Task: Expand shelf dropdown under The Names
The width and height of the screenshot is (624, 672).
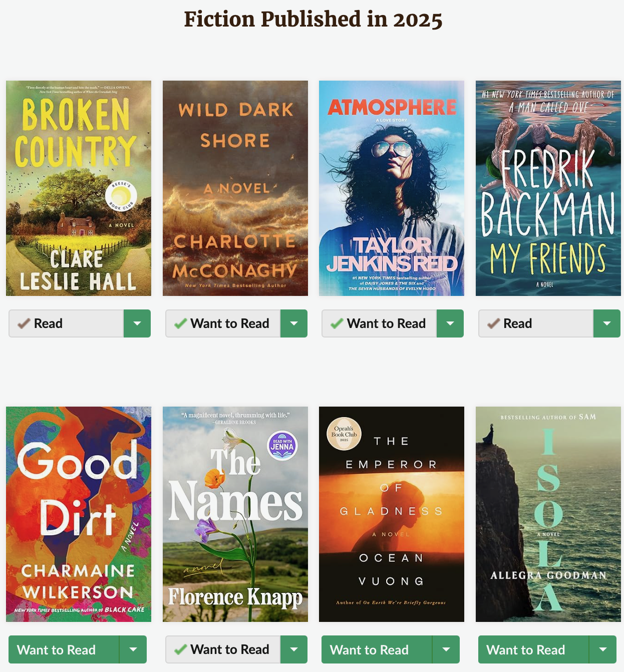Action: pos(294,649)
